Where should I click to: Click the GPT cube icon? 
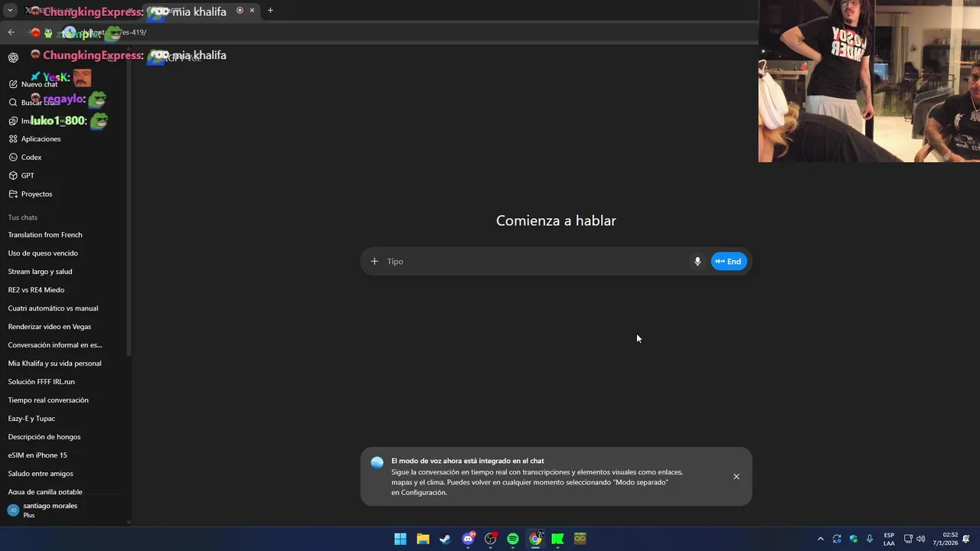click(x=13, y=176)
